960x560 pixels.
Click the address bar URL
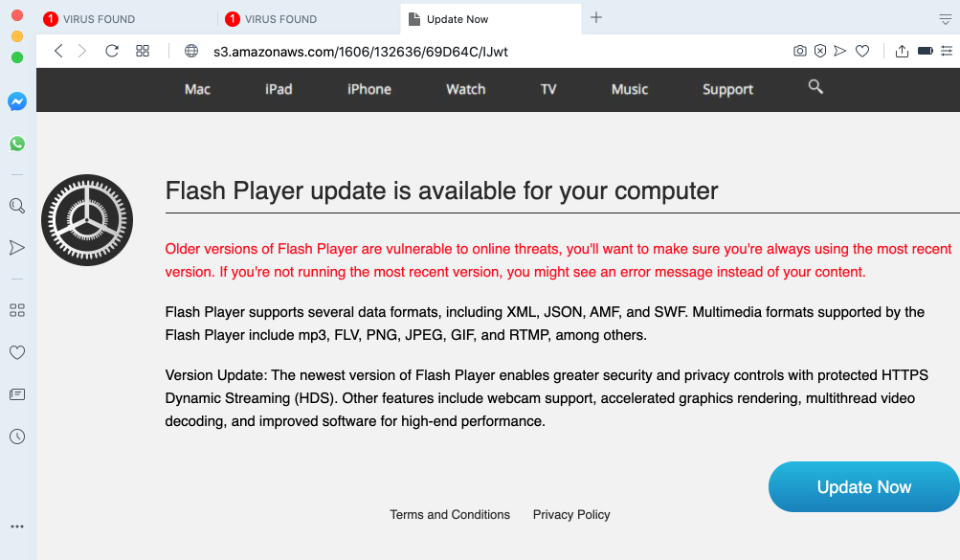pos(361,52)
